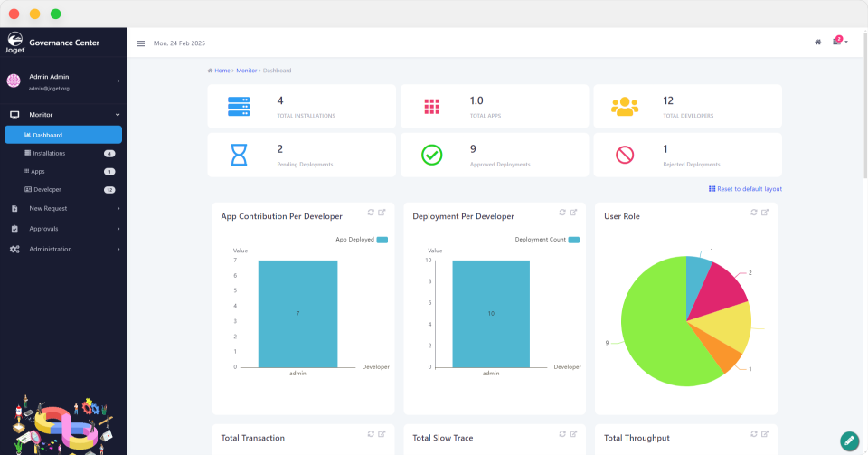Click Reset to default layout link
The image size is (868, 455).
click(x=749, y=189)
